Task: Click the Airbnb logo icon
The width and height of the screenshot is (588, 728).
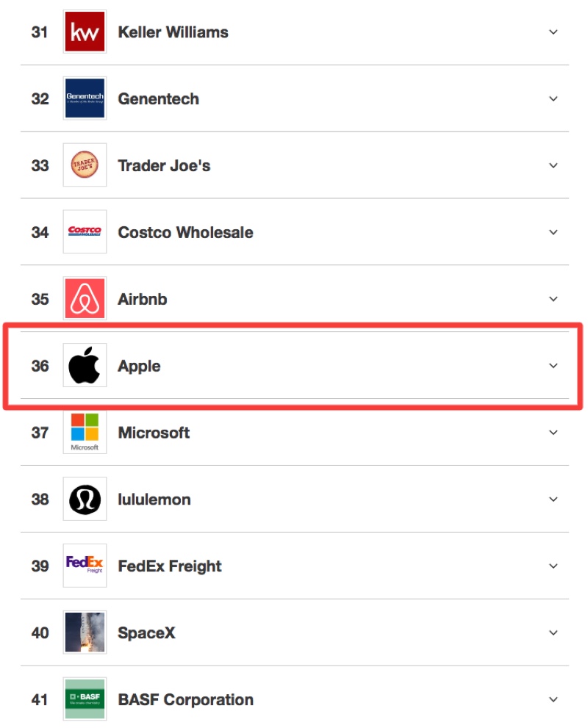Action: click(x=85, y=299)
